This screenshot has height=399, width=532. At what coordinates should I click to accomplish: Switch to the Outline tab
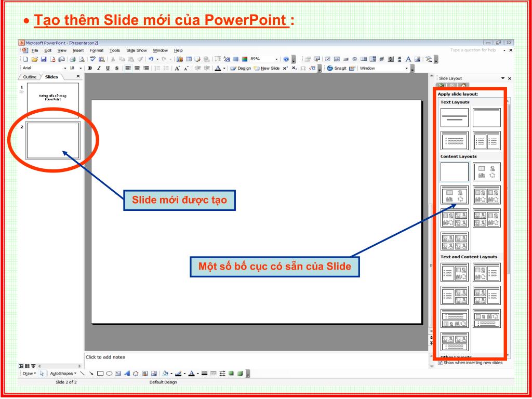[30, 77]
